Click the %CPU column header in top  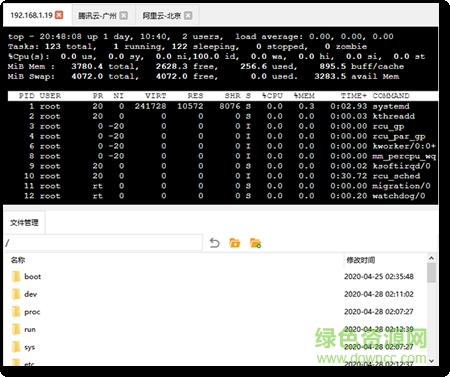[x=272, y=96]
